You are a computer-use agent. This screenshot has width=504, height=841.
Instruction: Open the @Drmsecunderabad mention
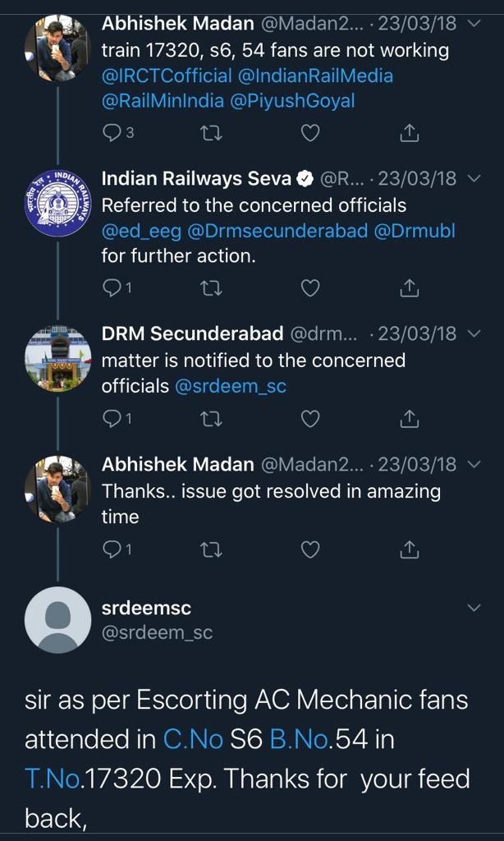click(x=277, y=231)
